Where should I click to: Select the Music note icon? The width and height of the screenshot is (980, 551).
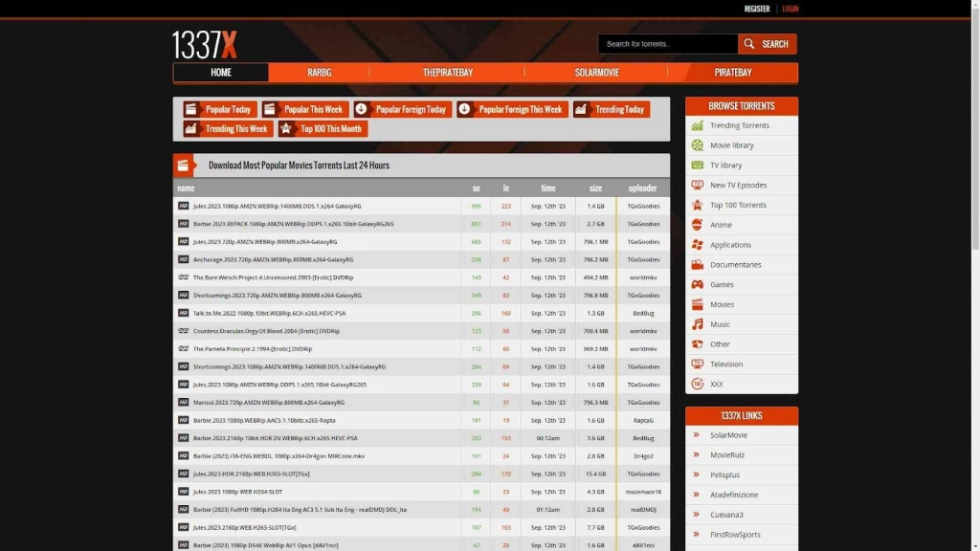[x=698, y=324]
